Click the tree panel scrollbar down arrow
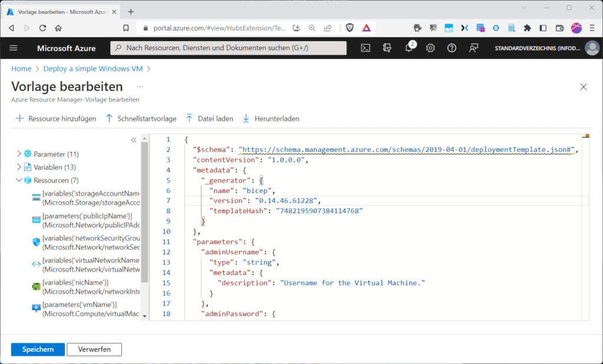603x364 pixels. coord(145,316)
